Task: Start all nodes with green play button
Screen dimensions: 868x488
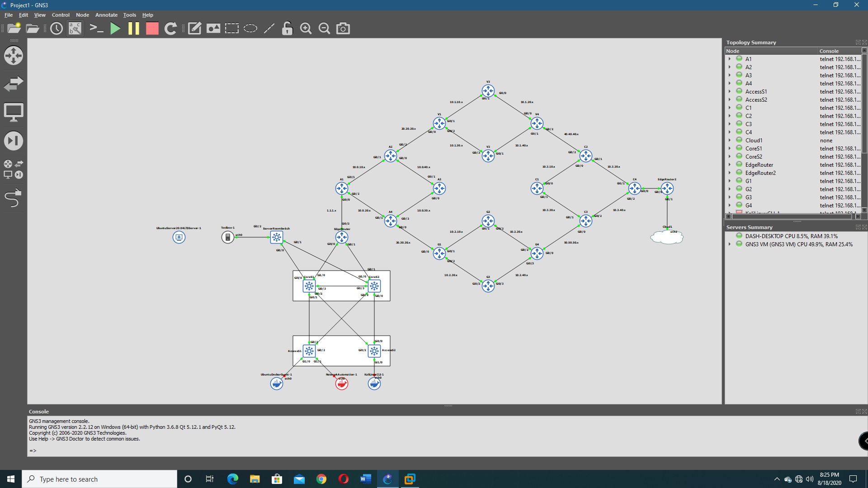Action: 115,28
